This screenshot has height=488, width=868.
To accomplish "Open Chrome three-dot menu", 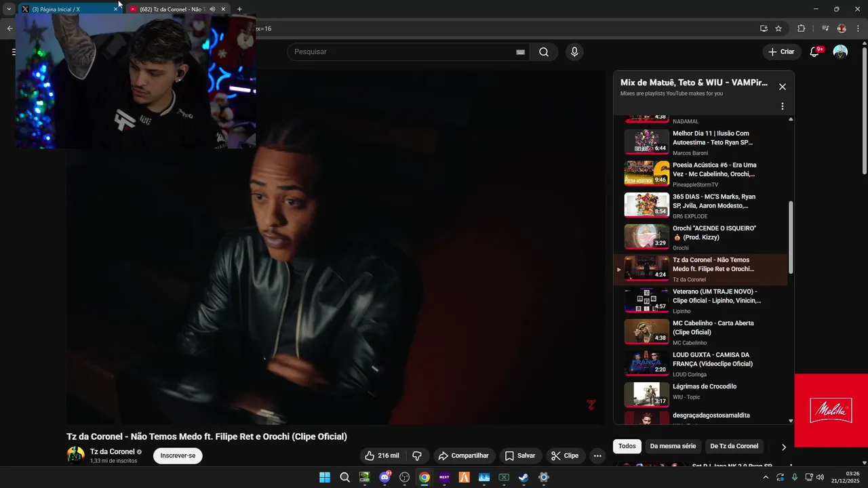I will pos(858,28).
